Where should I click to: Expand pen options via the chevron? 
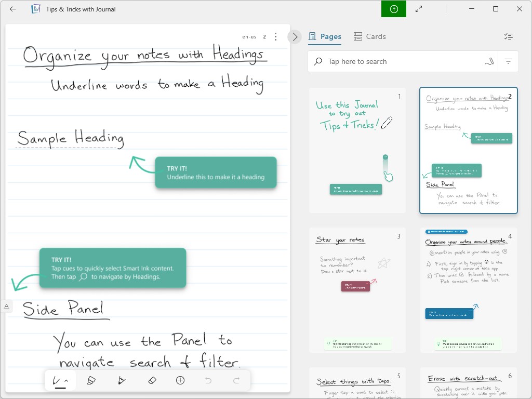click(x=65, y=380)
